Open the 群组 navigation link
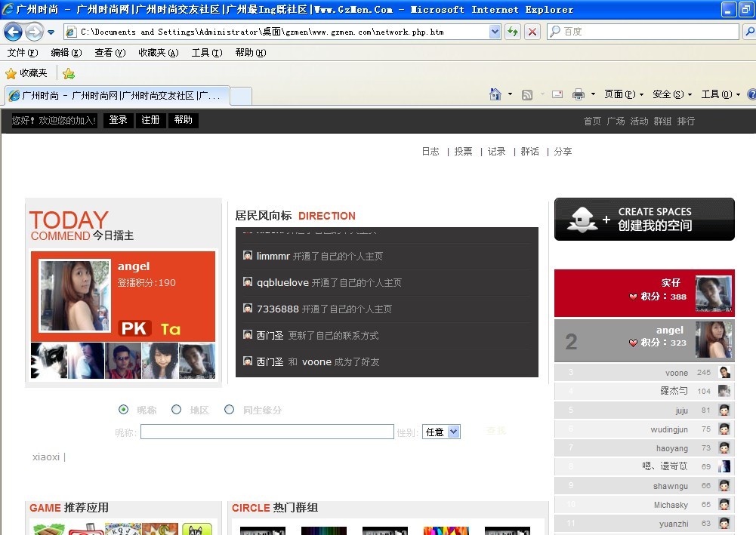The image size is (756, 535). [x=662, y=121]
